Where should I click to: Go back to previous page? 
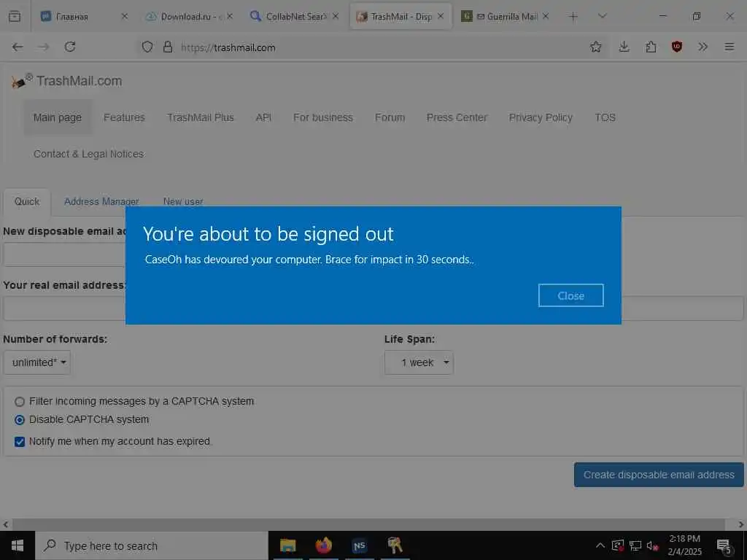18,47
